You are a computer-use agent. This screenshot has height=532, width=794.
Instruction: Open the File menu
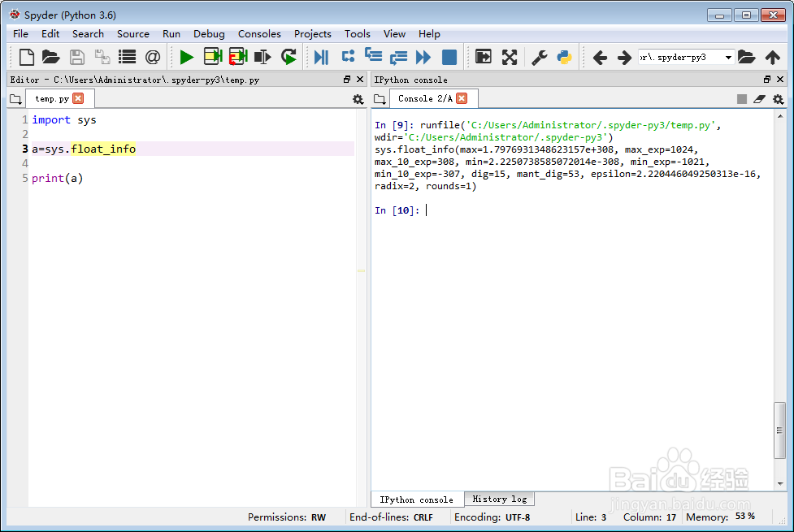(x=21, y=34)
